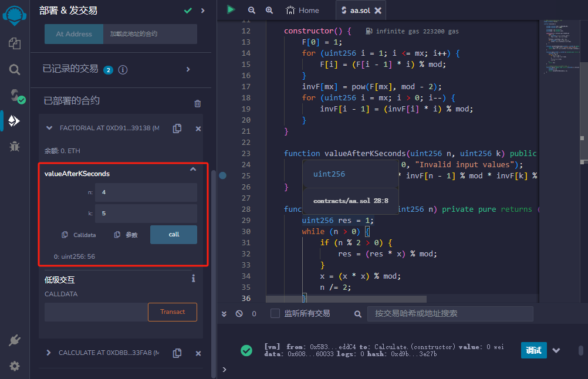Click the terminal transaction search field
This screenshot has height=379, width=588.
(450, 314)
